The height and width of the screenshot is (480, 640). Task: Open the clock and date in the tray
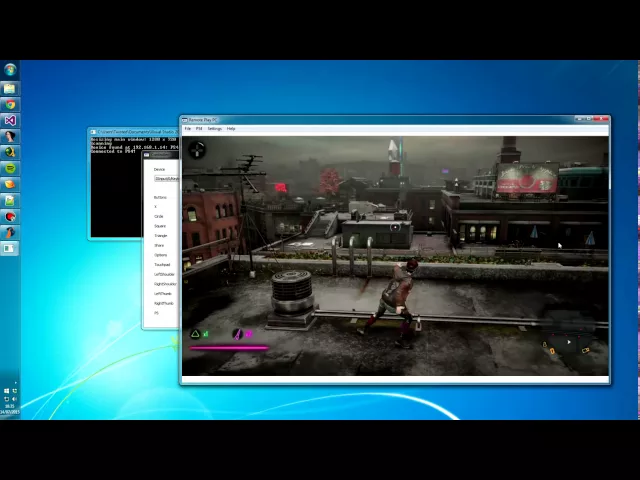click(x=10, y=409)
